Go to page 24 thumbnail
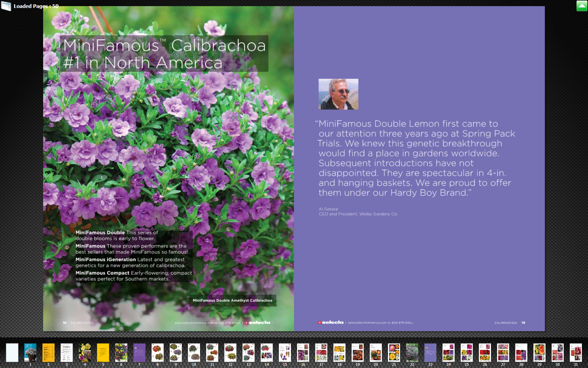This screenshot has width=588, height=368. coord(448,353)
